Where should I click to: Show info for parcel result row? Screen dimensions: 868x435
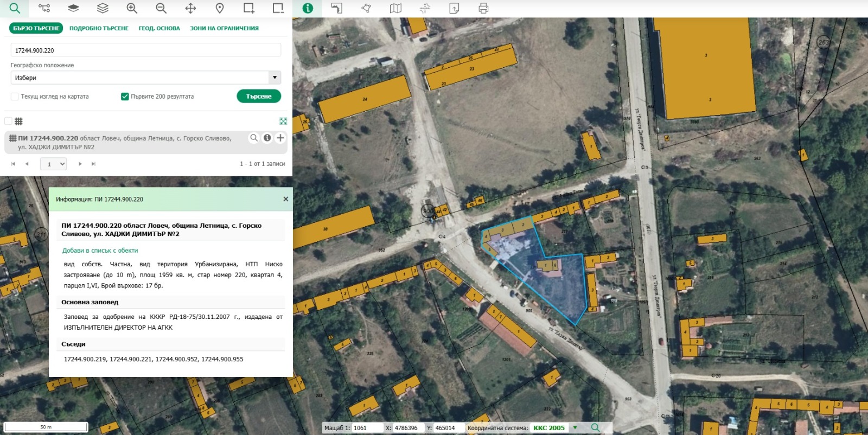coord(267,138)
